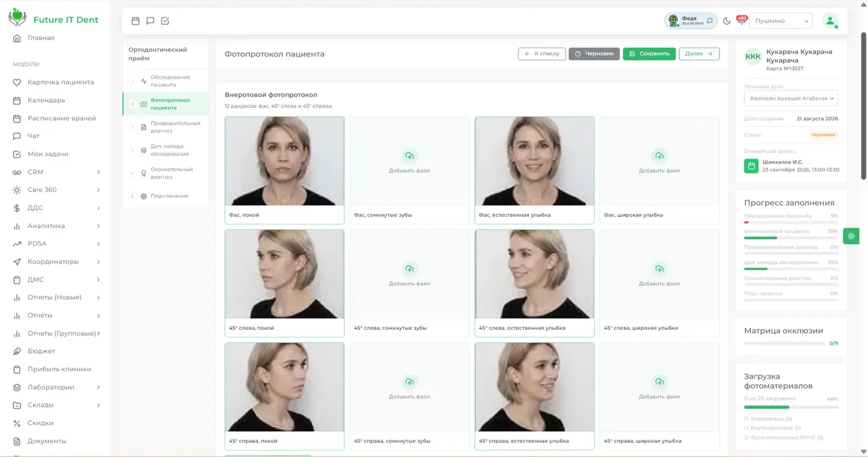Image resolution: width=868 pixels, height=457 pixels.
Task: Click the Загрузка фотоматериалов progress bar
Action: click(791, 407)
